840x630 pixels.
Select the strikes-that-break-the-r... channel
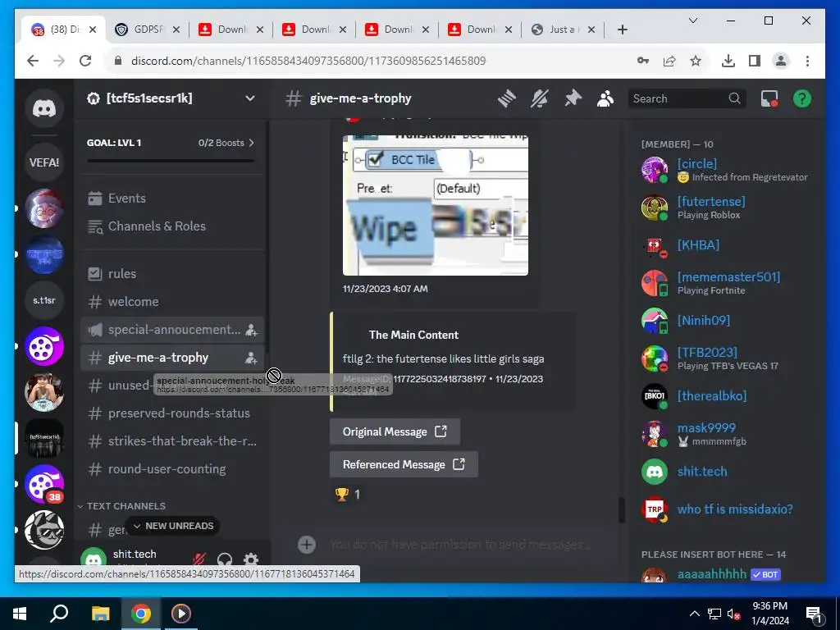click(171, 441)
